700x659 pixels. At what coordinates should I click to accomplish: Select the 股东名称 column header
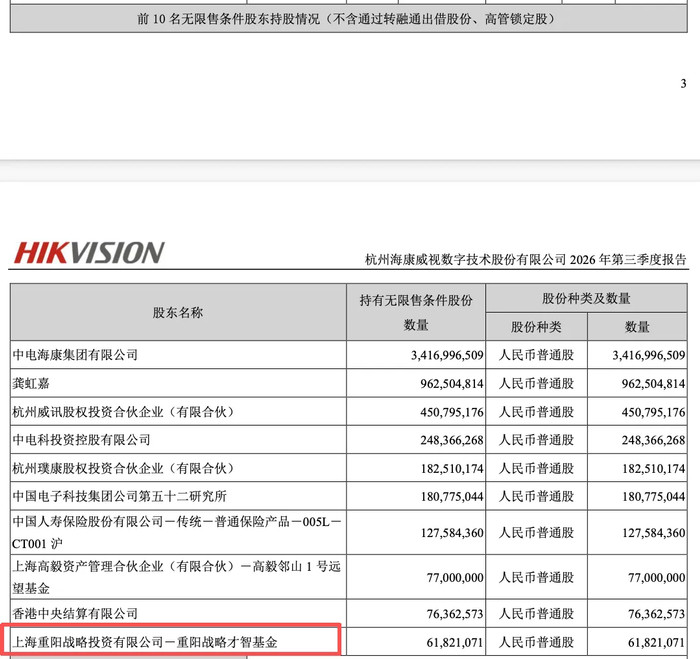click(x=178, y=312)
